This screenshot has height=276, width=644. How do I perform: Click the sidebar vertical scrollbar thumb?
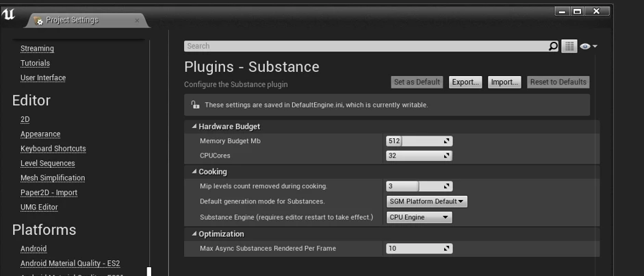[x=149, y=271]
